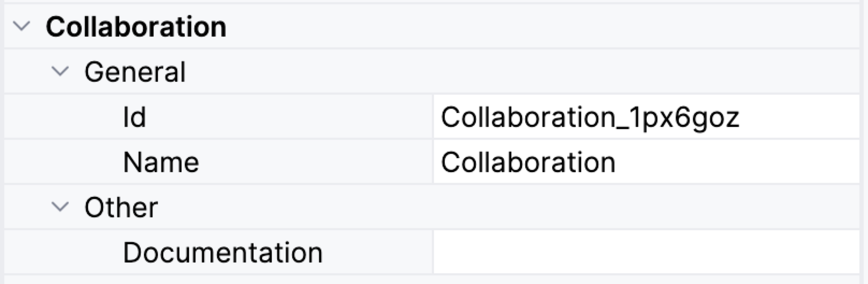Image resolution: width=868 pixels, height=284 pixels.
Task: Edit the Name field containing Collaboration
Action: [x=528, y=162]
